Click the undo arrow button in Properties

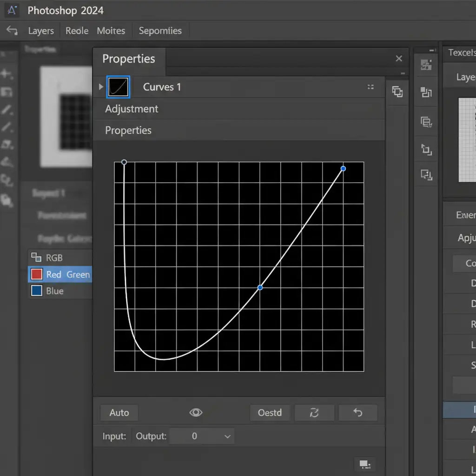358,412
